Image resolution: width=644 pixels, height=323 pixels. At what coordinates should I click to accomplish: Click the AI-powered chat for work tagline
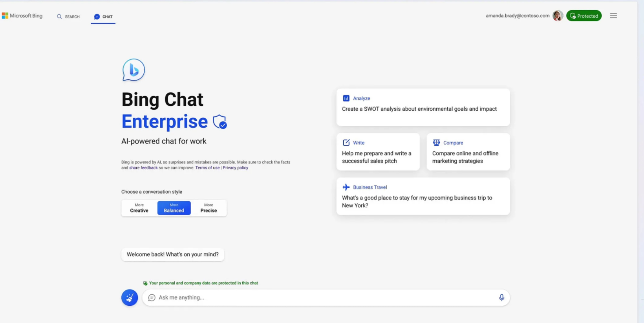tap(164, 141)
